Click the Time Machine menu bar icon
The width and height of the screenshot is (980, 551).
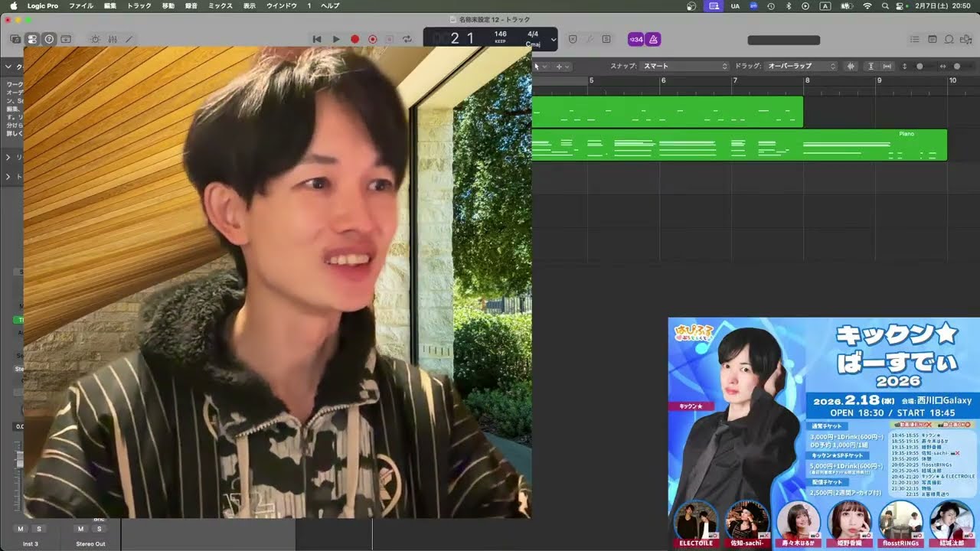point(773,5)
